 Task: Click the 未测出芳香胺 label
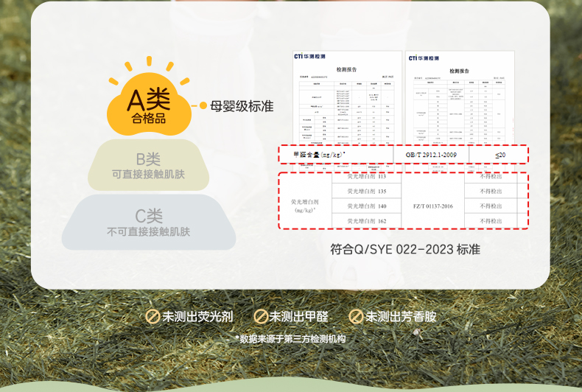tap(402, 317)
